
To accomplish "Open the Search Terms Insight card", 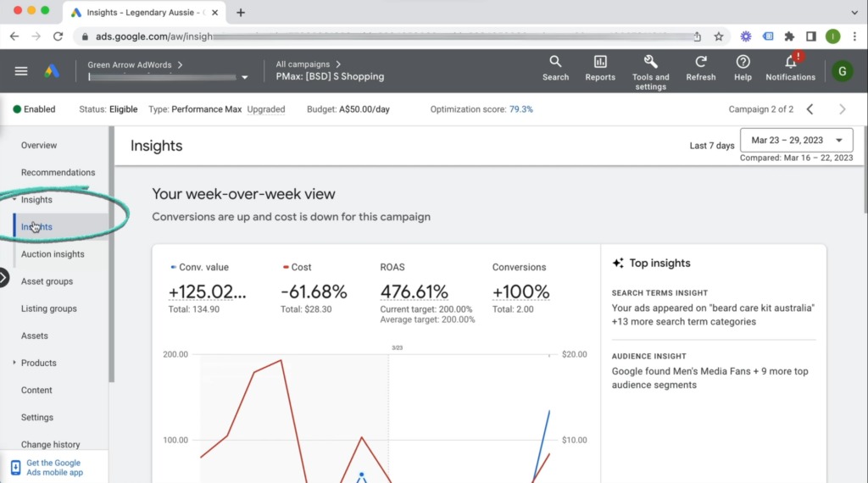I will 714,308.
